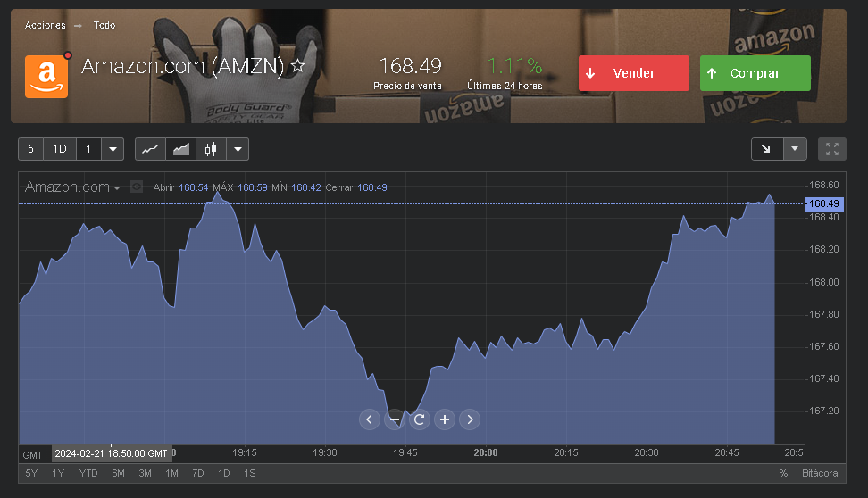Switch to 1M time range

(x=171, y=473)
